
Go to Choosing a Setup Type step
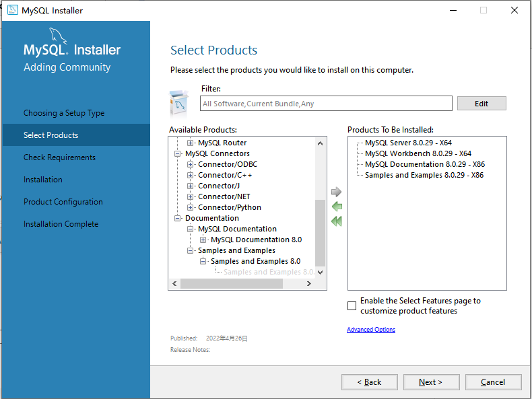coord(64,113)
